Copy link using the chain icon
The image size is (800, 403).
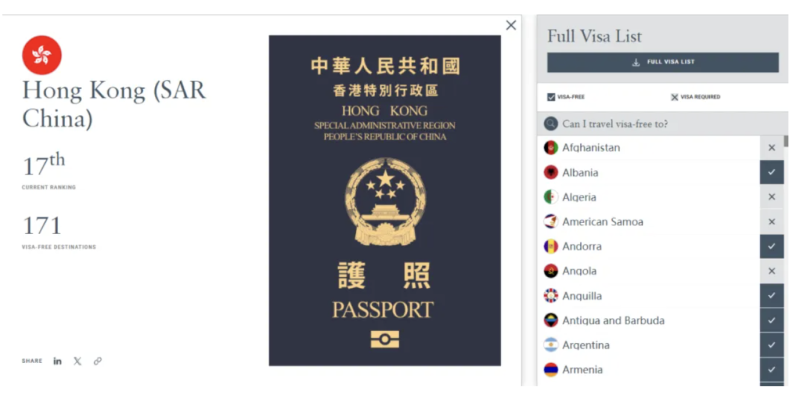coord(97,361)
